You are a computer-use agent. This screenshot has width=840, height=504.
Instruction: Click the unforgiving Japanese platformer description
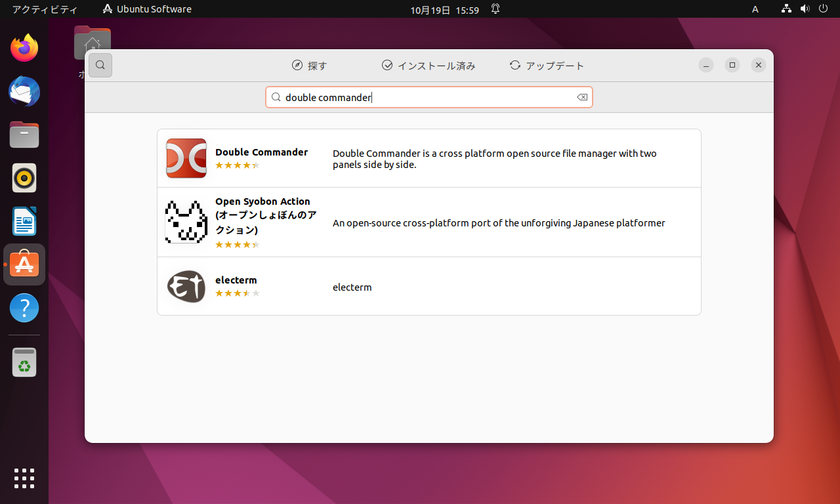coord(499,223)
